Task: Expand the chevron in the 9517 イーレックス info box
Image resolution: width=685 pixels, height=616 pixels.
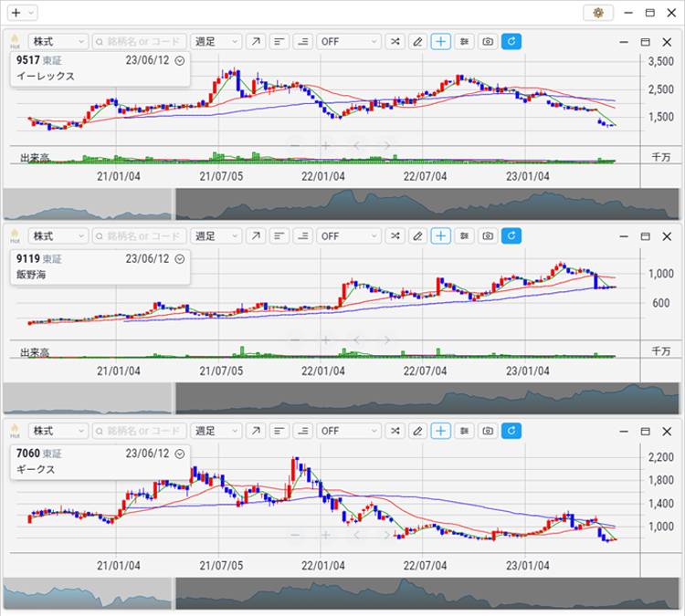Action: click(180, 61)
